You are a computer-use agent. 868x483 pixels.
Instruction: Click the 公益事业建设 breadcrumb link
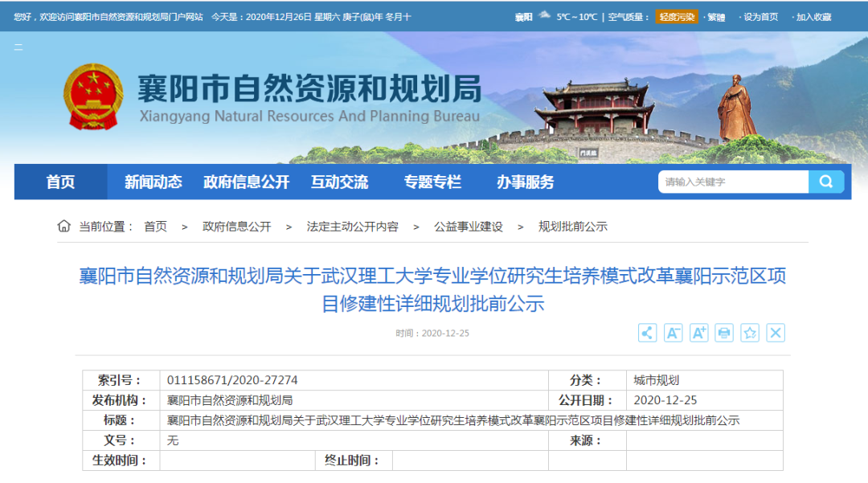click(469, 227)
